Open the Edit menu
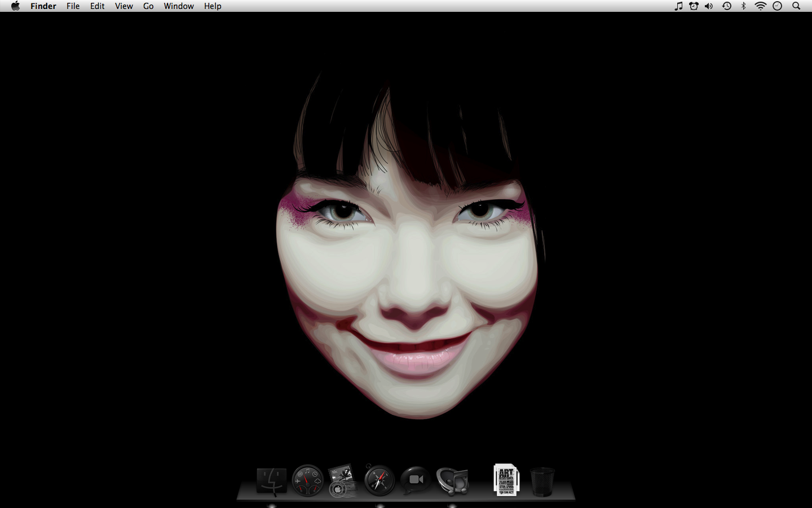This screenshot has width=812, height=508. (98, 6)
